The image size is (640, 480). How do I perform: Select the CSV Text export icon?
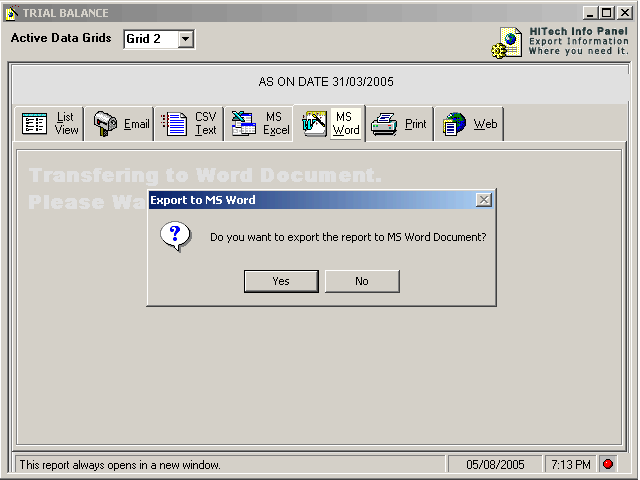(174, 124)
